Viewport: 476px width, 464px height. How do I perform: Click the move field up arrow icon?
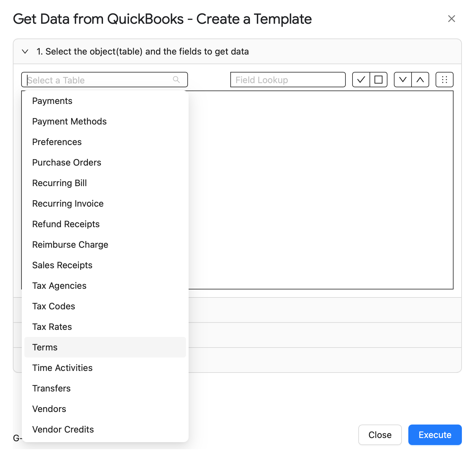click(x=420, y=80)
